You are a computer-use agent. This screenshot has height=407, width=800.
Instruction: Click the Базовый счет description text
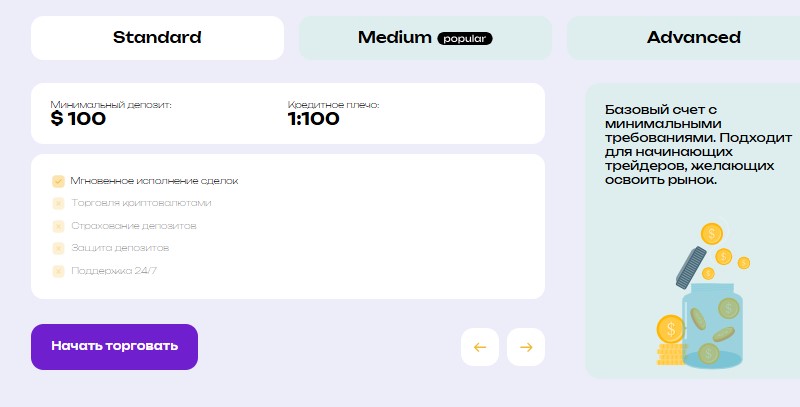point(698,145)
